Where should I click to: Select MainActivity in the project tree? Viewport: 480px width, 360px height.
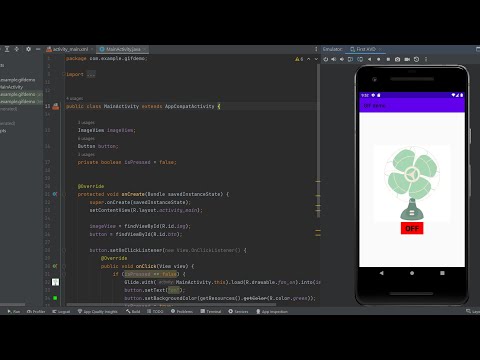11,87
